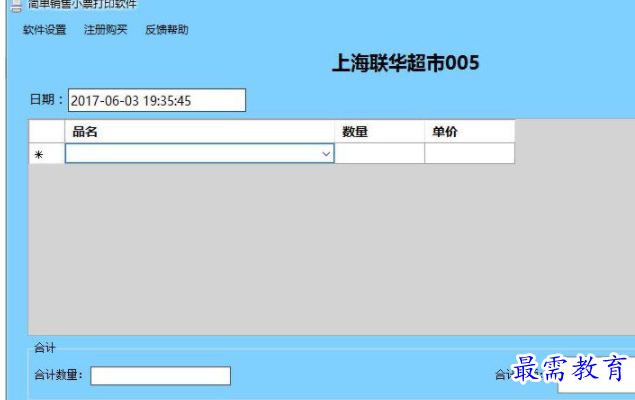This screenshot has width=635, height=400.
Task: Click the date field showing 2017-06-03 19:35:45
Action: click(157, 100)
